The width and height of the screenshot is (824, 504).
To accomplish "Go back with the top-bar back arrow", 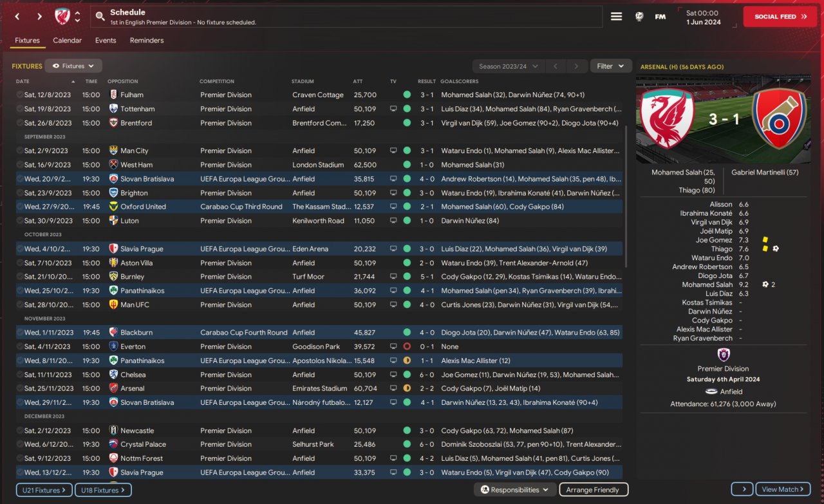I will (x=17, y=17).
